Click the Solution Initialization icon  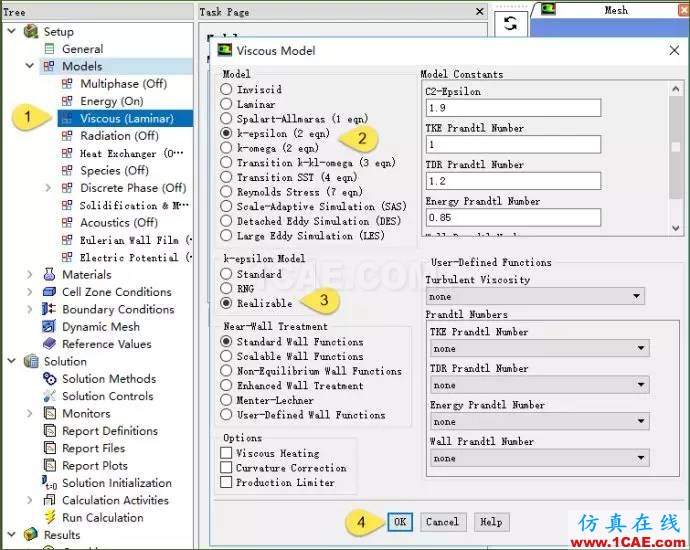pyautogui.click(x=49, y=483)
